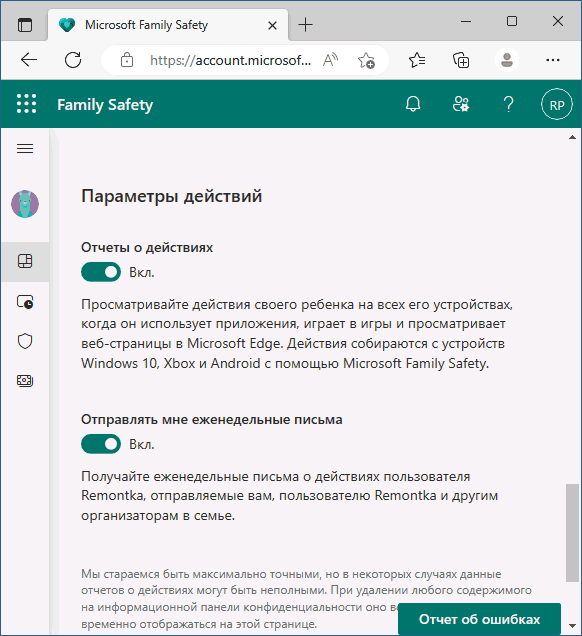This screenshot has width=582, height=636.
Task: Select the Microsoft Family Safety tab
Action: point(168,25)
